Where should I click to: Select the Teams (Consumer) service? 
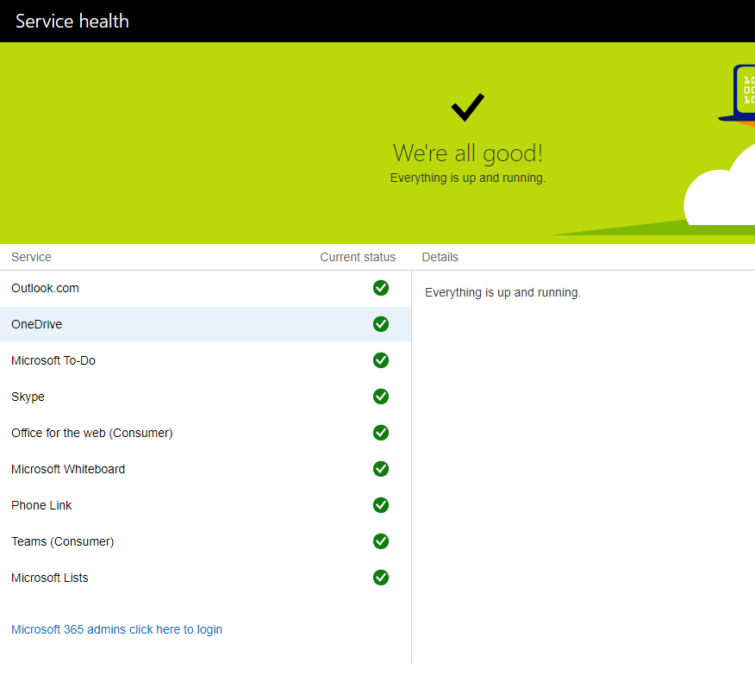click(x=206, y=541)
